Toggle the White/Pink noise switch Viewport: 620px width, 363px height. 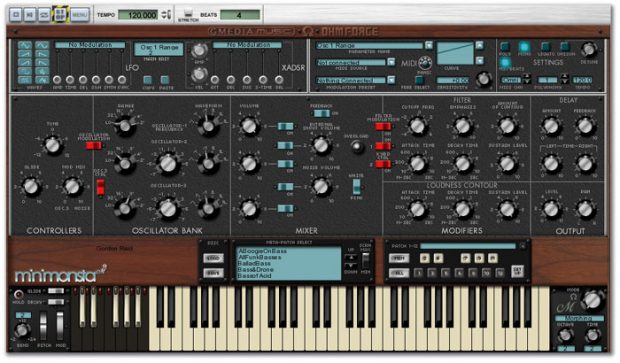356,186
